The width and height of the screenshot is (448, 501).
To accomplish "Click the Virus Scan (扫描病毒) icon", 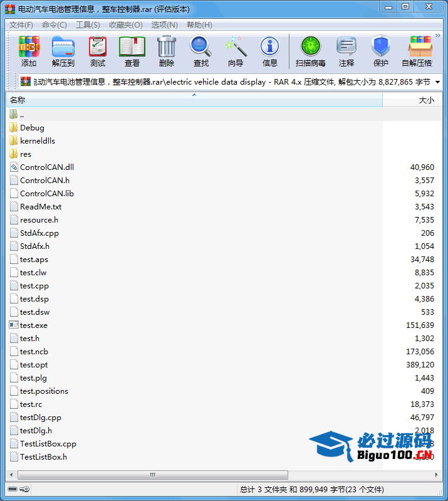I will pyautogui.click(x=310, y=51).
